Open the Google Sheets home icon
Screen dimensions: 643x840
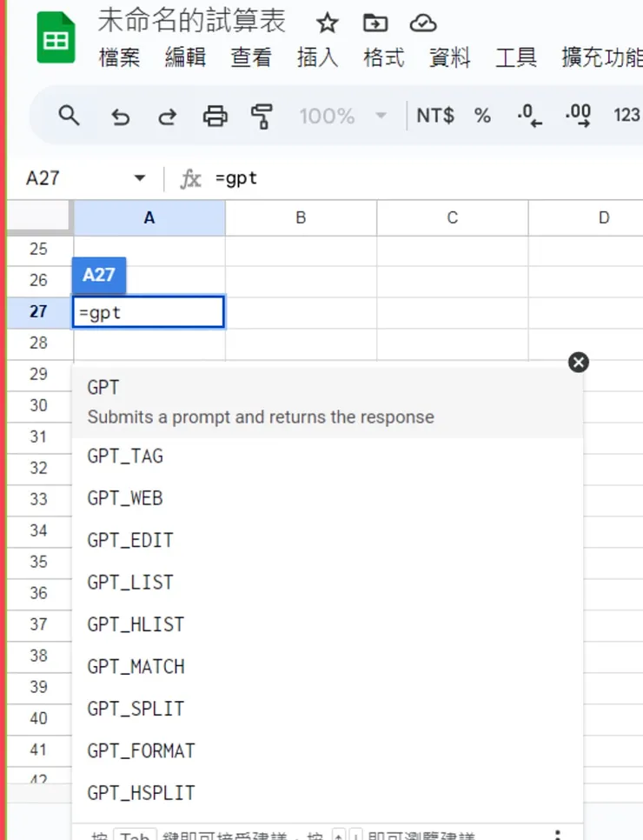click(56, 37)
